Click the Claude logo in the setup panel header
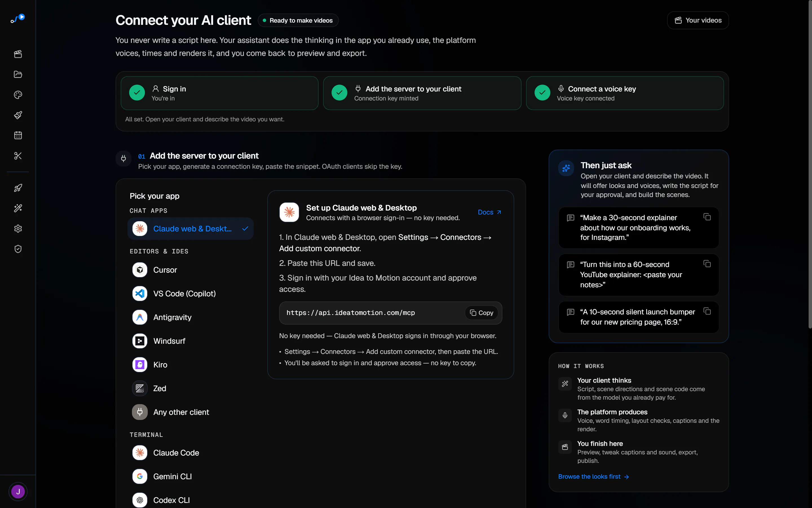Image resolution: width=812 pixels, height=508 pixels. (x=289, y=212)
